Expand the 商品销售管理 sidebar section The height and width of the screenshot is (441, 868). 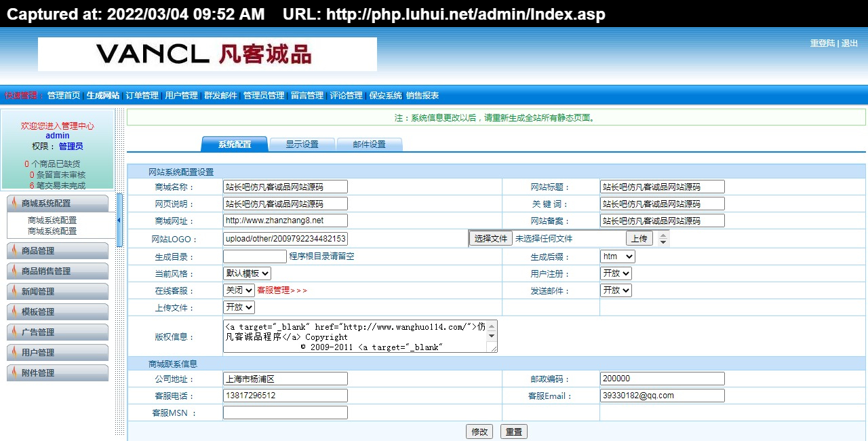pos(58,271)
